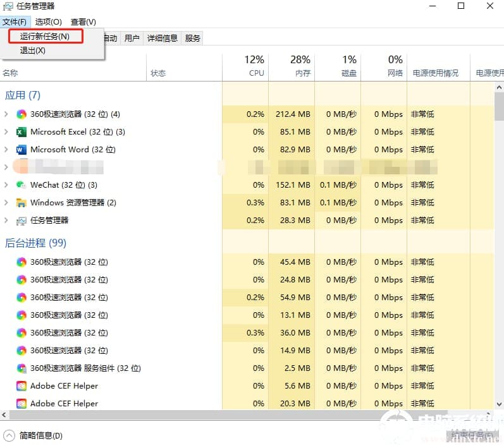The width and height of the screenshot is (504, 448).
Task: Choose 退出(X) from the menu
Action: coord(32,51)
